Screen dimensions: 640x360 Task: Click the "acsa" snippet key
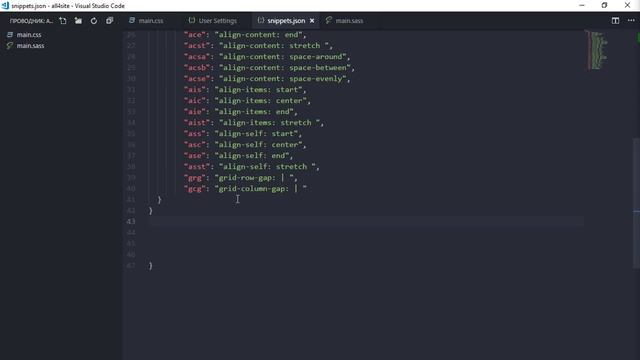click(x=197, y=57)
